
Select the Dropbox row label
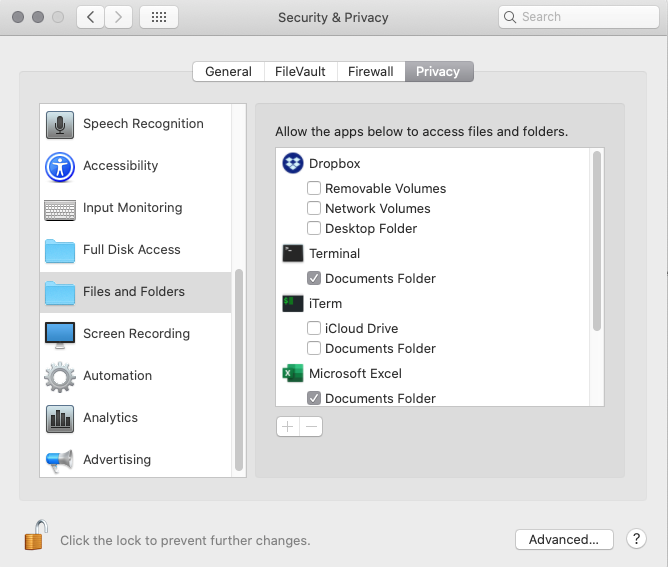tap(334, 164)
